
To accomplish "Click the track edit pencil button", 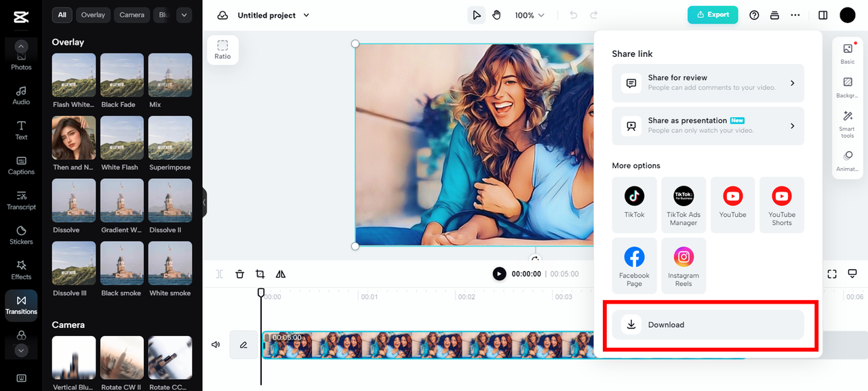I will (243, 344).
